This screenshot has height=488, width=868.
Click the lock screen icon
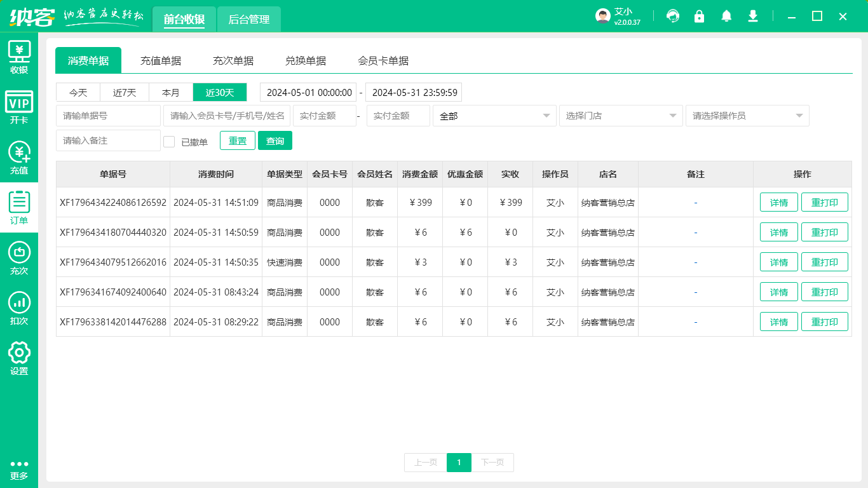coord(700,17)
